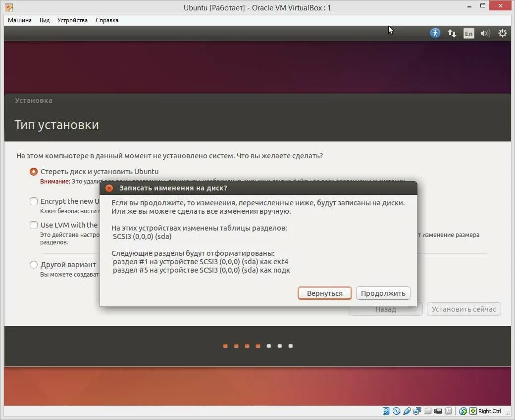The height and width of the screenshot is (420, 515).
Task: Click the Установить сейчас button
Action: pyautogui.click(x=464, y=309)
